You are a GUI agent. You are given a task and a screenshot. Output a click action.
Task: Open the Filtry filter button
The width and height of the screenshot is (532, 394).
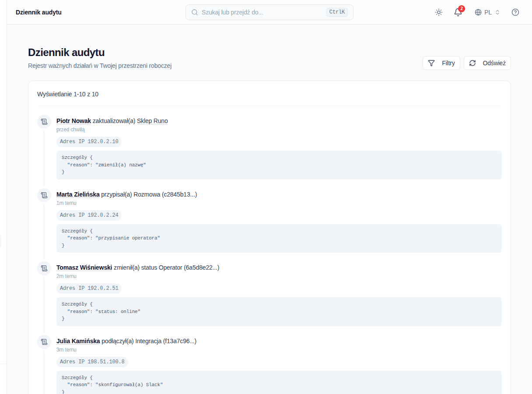441,63
